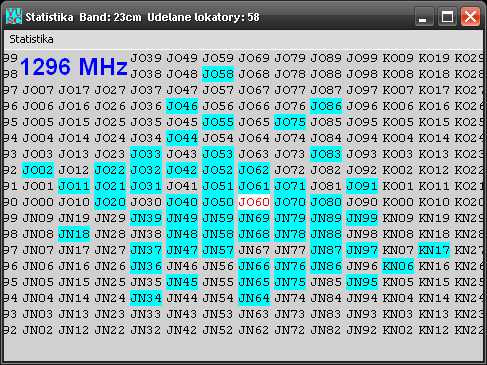Select highlighted locator JO33
Viewport: 487px width, 365px height.
146,154
